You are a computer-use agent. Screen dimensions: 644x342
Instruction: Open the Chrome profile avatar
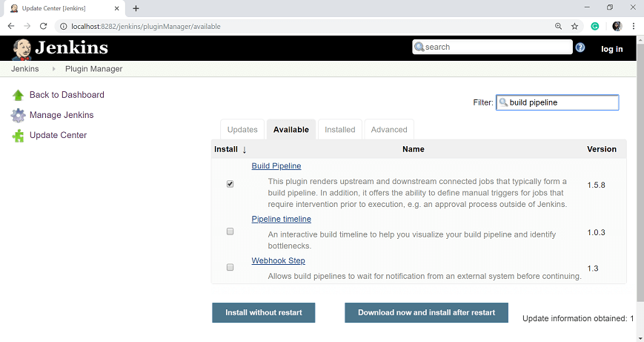(x=617, y=26)
